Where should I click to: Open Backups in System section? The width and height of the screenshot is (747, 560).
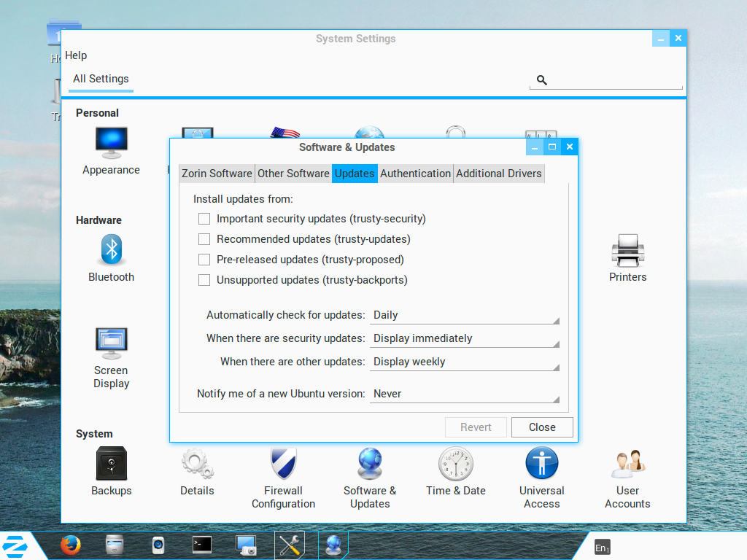point(112,464)
